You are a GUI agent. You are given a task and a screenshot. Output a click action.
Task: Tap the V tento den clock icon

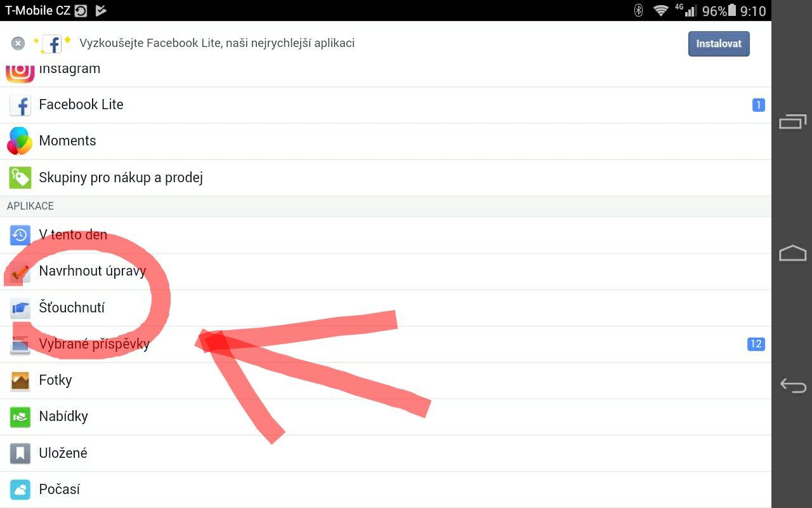[20, 235]
